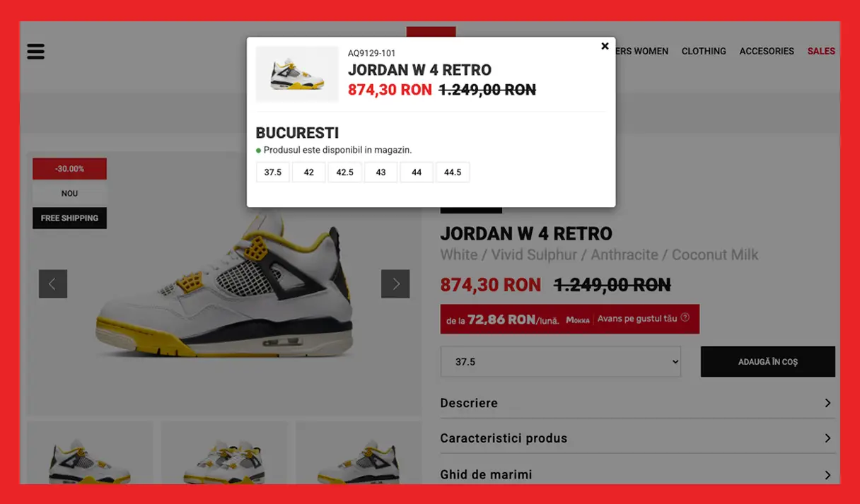Select size 37.5 in the popup

(273, 172)
